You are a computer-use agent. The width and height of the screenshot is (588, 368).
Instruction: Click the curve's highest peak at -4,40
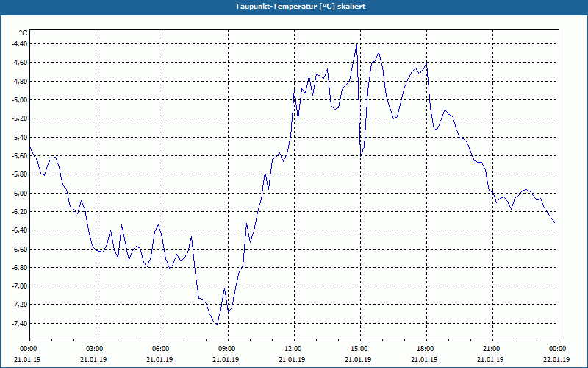coord(356,44)
